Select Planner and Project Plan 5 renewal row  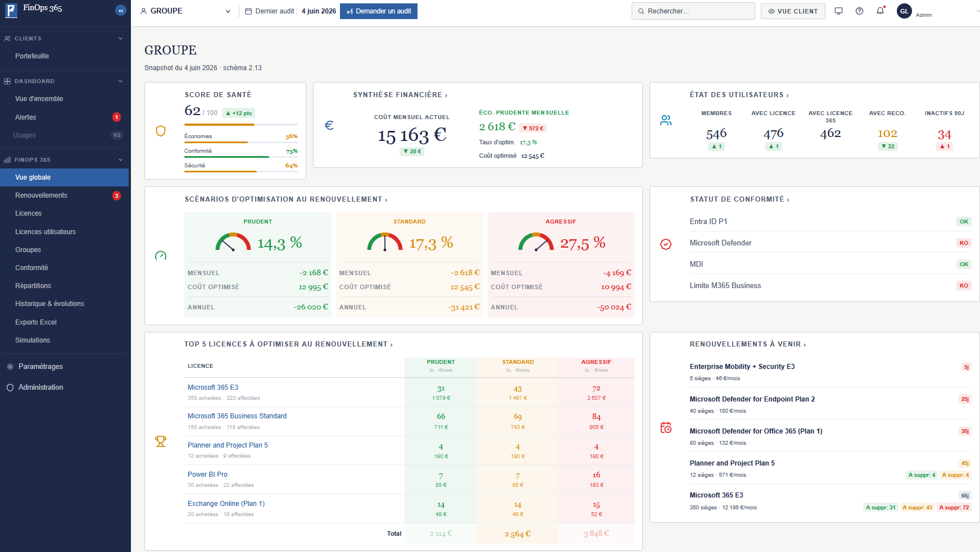click(x=829, y=469)
